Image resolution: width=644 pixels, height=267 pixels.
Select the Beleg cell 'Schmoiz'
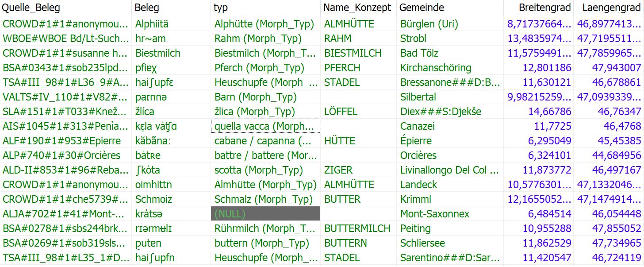click(x=154, y=199)
